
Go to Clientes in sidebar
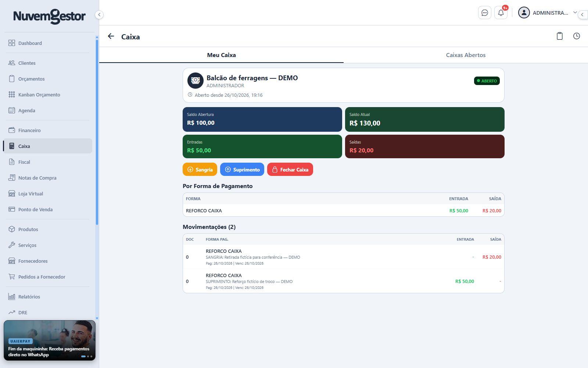click(48, 63)
